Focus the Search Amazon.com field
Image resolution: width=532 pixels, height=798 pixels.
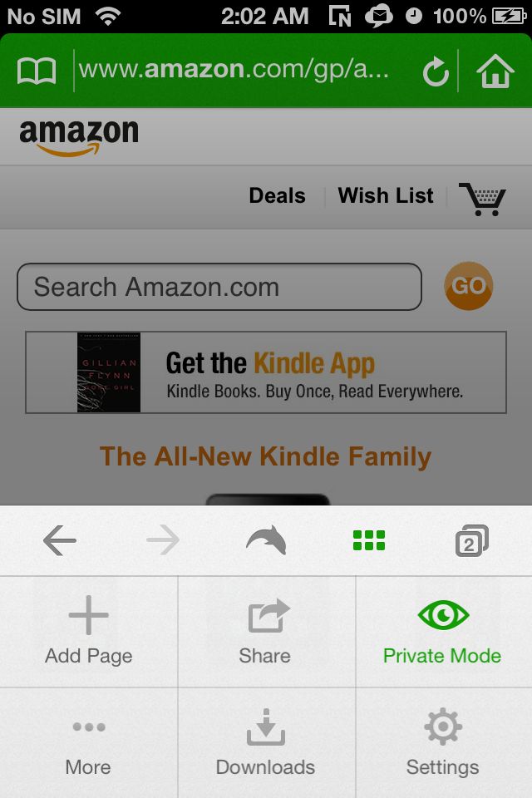pyautogui.click(x=219, y=287)
